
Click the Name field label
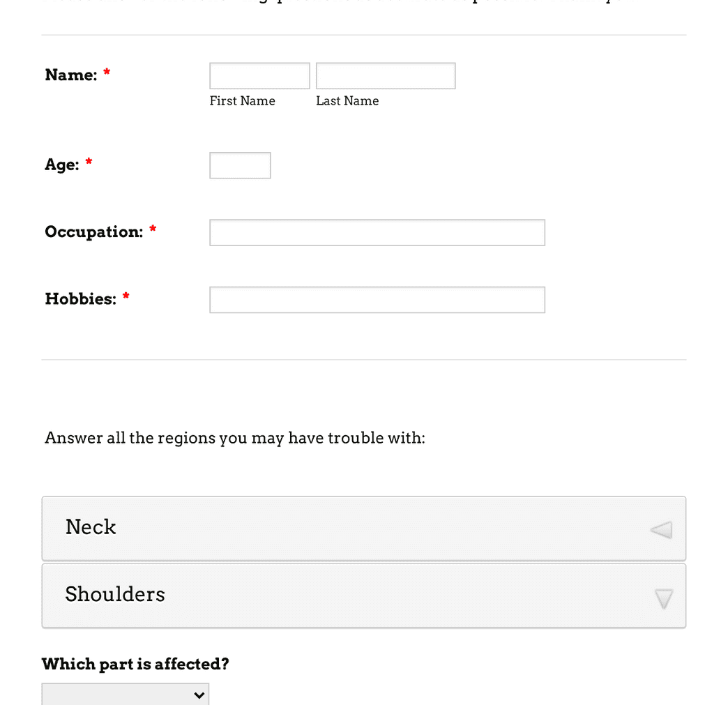point(71,75)
